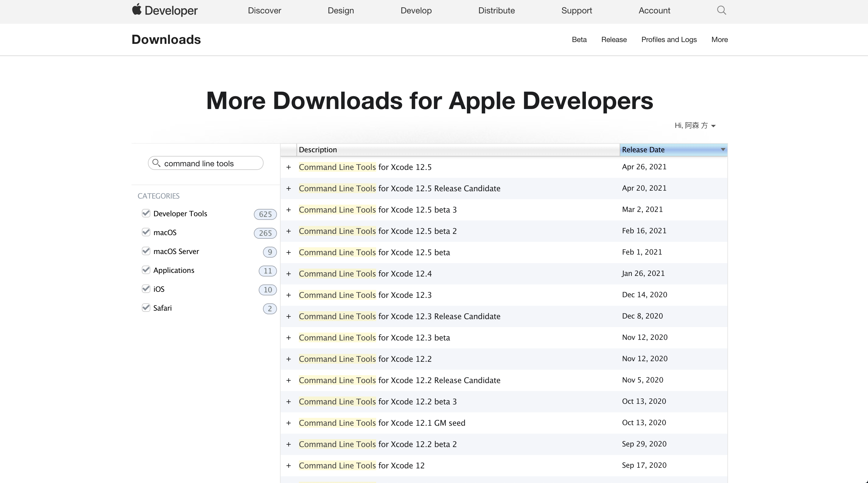Select the Sep 17, 2020 release date cell
868x483 pixels.
644,465
